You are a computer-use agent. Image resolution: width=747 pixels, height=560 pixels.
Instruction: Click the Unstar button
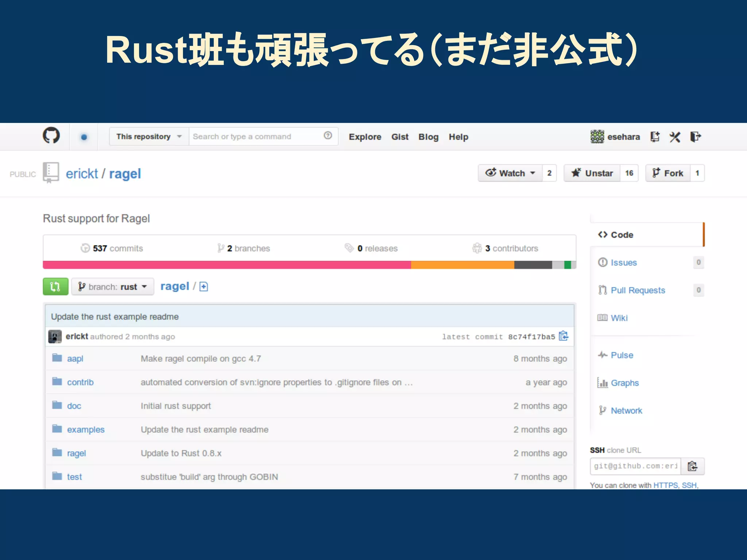[x=592, y=173]
